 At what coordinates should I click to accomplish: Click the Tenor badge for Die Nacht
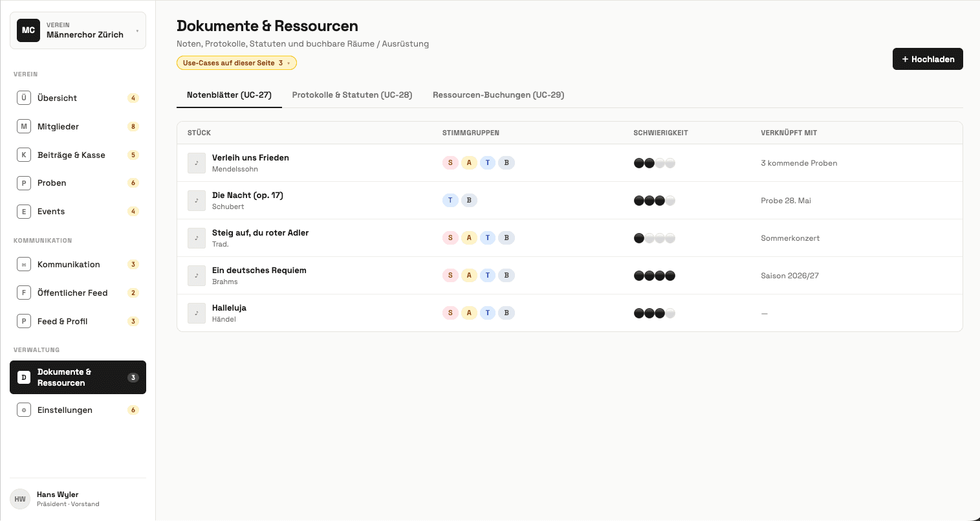click(x=450, y=200)
